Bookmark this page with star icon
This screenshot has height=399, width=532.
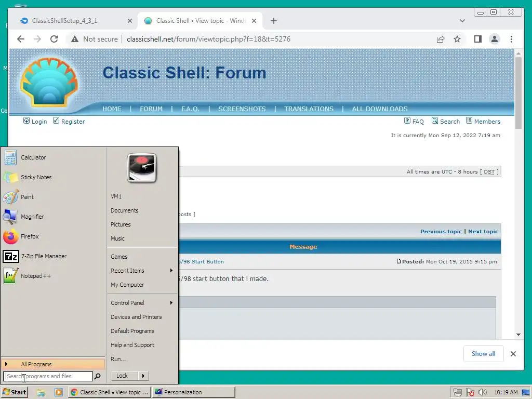point(457,39)
